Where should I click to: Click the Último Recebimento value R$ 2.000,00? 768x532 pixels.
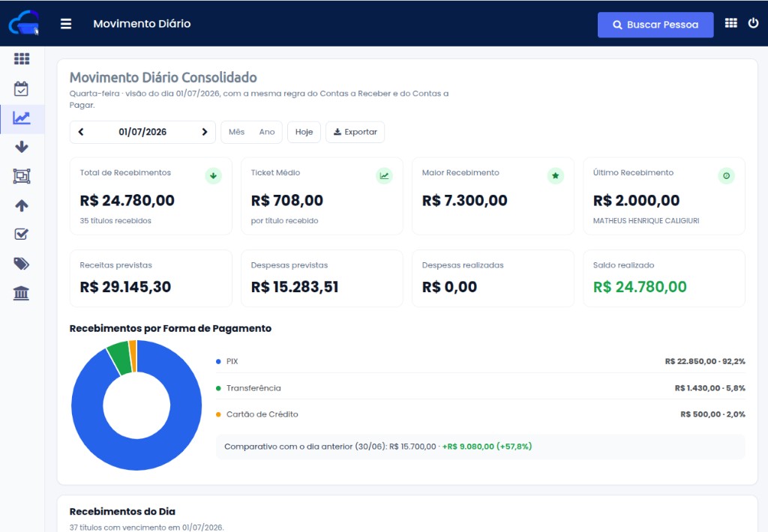636,200
